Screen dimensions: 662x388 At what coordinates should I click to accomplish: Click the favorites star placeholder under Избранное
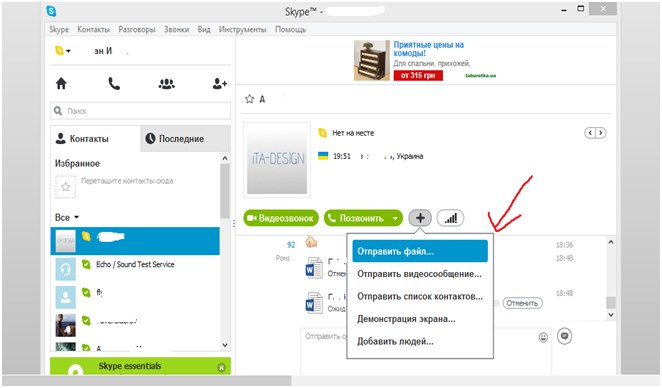coord(65,187)
